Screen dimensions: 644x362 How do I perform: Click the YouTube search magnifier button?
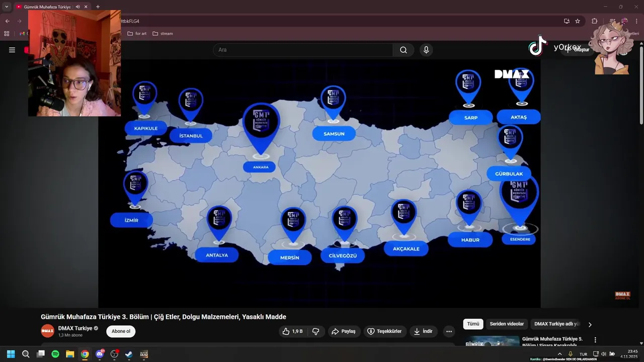(404, 50)
